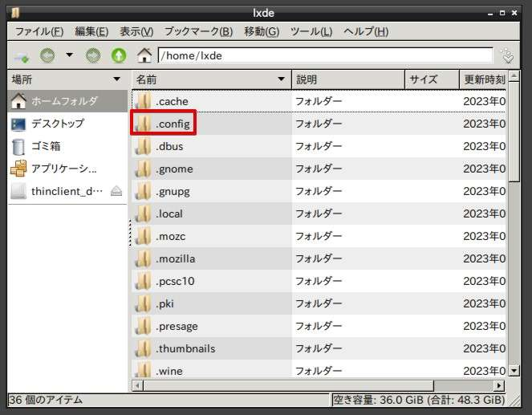Select the .mozc folder icon
Screen dimensions: 532x415
[143, 236]
